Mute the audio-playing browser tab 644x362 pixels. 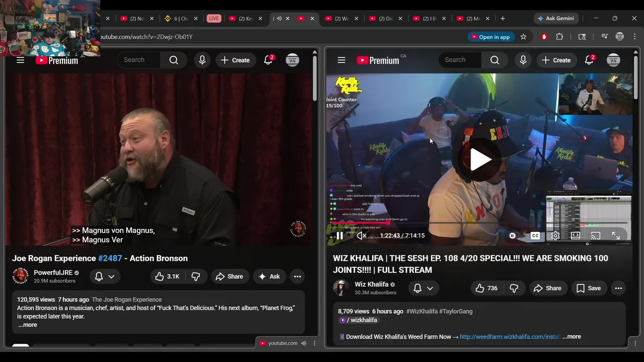click(279, 19)
